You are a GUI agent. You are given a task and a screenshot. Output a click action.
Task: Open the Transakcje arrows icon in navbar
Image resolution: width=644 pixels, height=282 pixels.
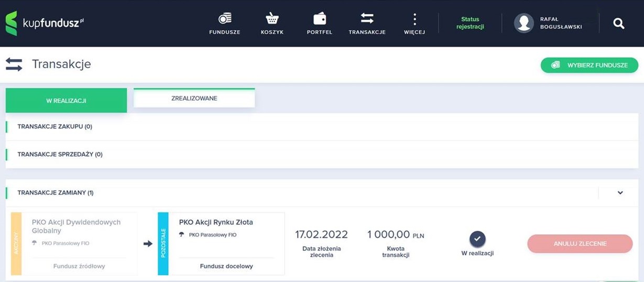coord(367,19)
